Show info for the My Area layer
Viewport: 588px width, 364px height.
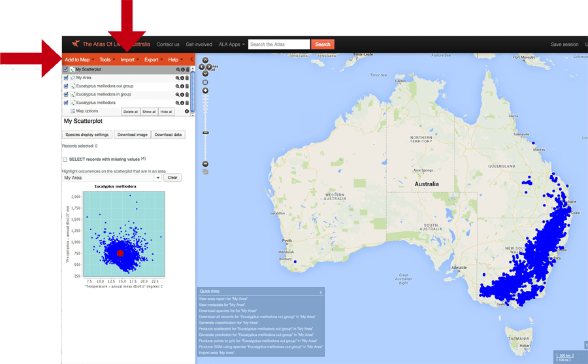182,78
